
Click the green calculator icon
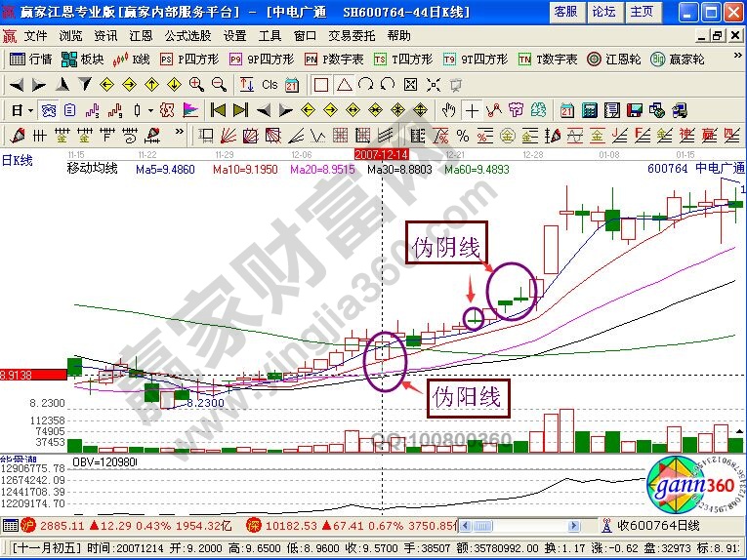[590, 110]
